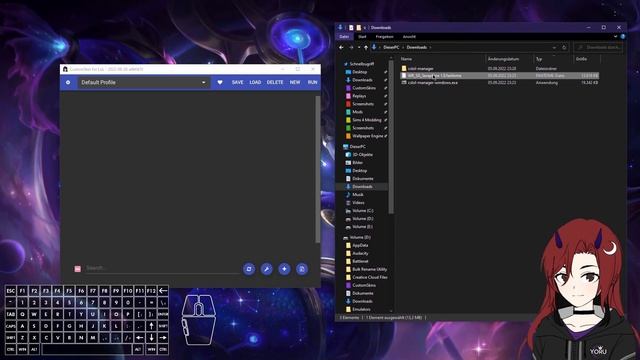
Task: Open the Freigeben ribbon tab
Action: [x=384, y=37]
